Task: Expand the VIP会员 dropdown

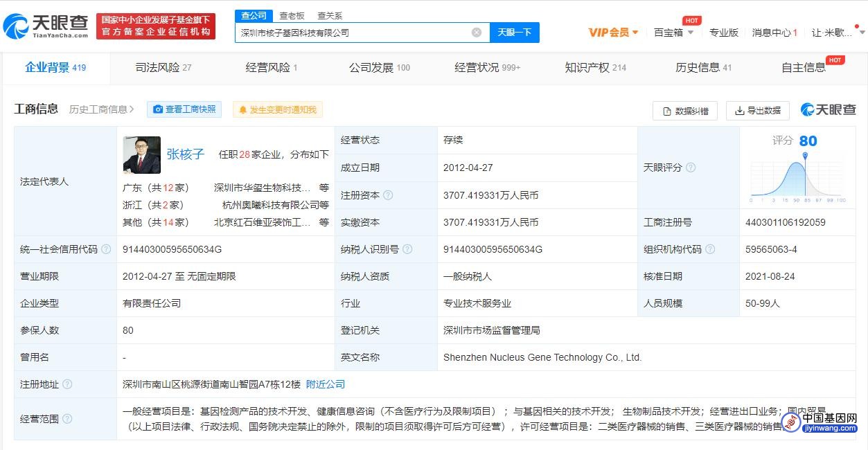Action: pos(614,33)
